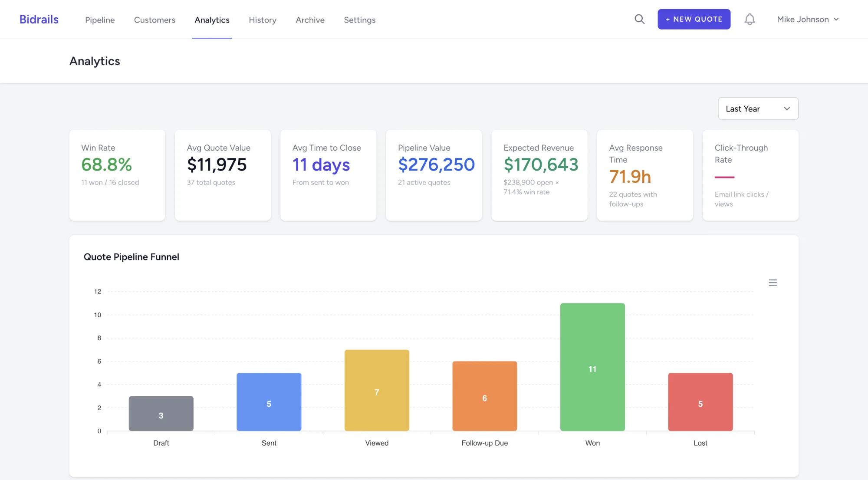Open the History tab
Image resolution: width=868 pixels, height=480 pixels.
click(x=263, y=20)
